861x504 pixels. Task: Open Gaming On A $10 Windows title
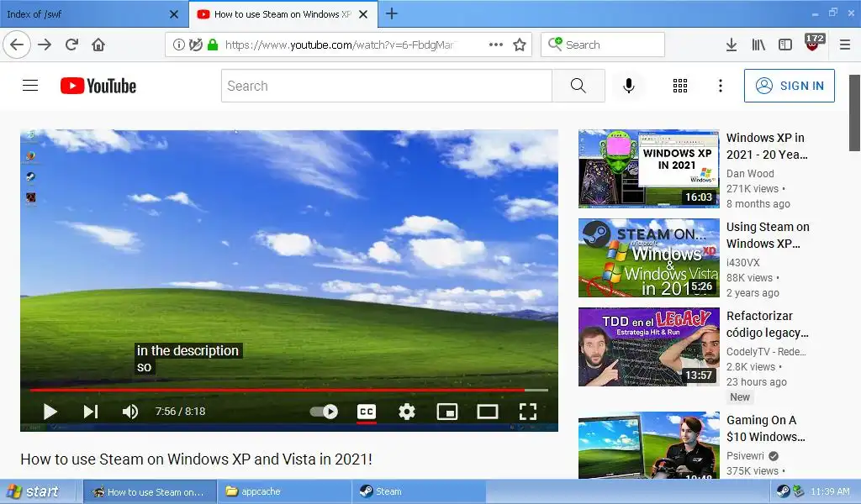tap(766, 428)
